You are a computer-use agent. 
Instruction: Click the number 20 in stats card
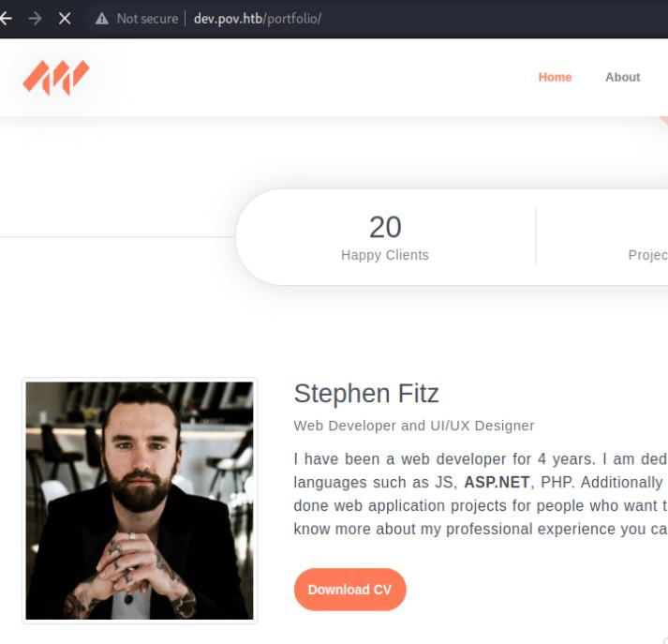(x=385, y=227)
